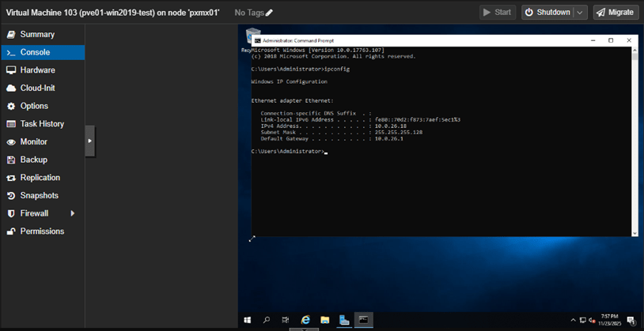644x331 pixels.
Task: Open Server Manager from the taskbar
Action: coord(344,320)
